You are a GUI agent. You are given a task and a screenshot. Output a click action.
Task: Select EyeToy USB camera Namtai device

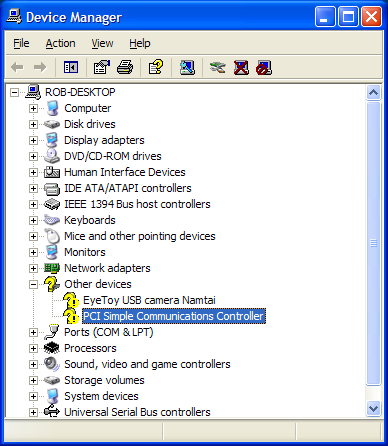(x=149, y=300)
